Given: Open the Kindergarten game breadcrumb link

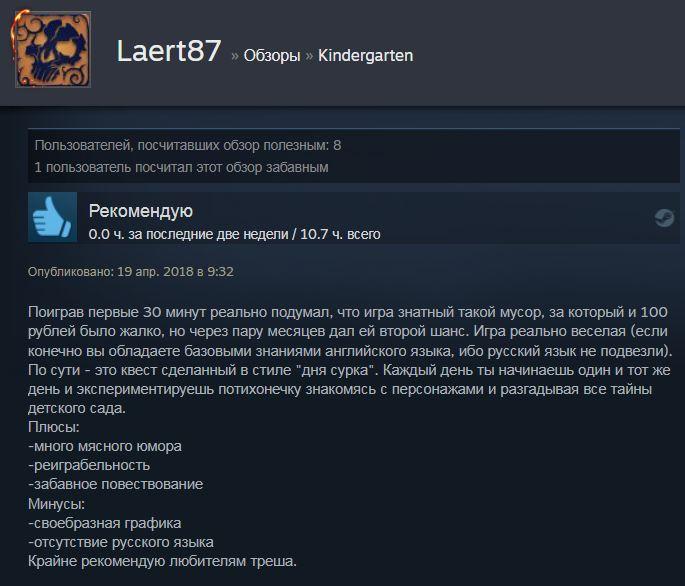Looking at the screenshot, I should point(365,55).
